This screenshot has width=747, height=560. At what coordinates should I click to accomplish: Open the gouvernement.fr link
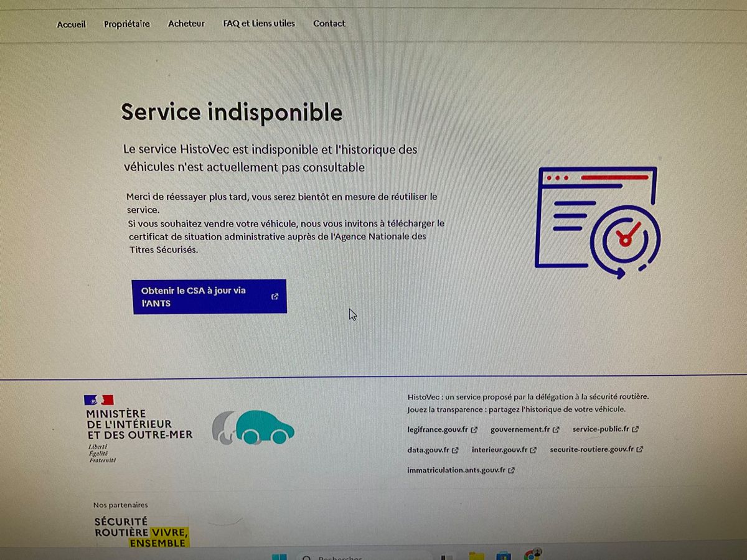(520, 429)
